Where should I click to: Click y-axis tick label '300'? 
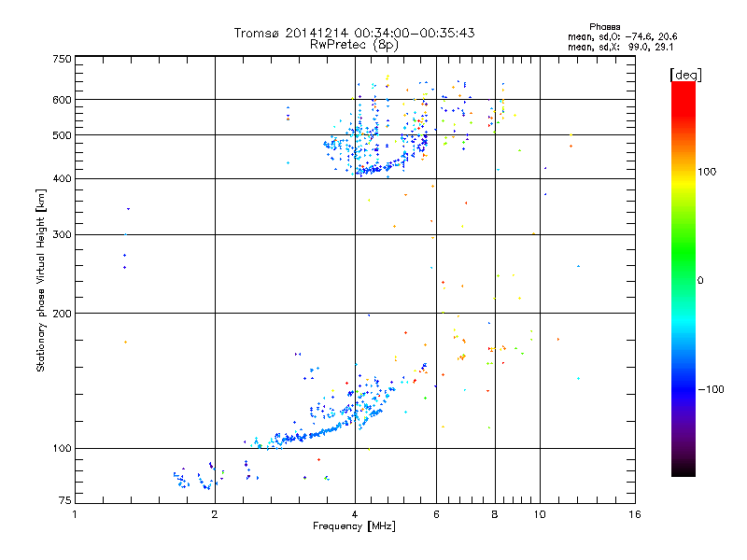pyautogui.click(x=62, y=235)
